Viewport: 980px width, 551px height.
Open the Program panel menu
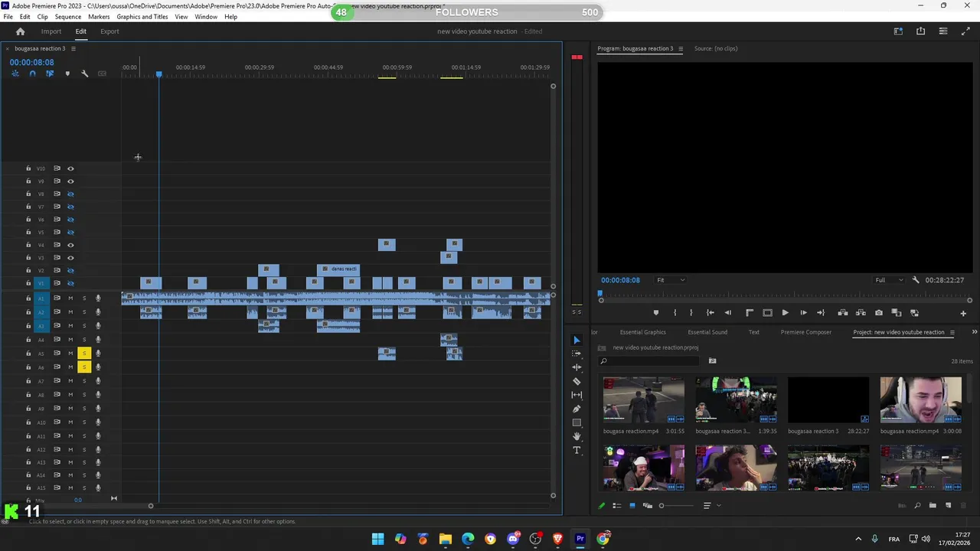(x=681, y=48)
